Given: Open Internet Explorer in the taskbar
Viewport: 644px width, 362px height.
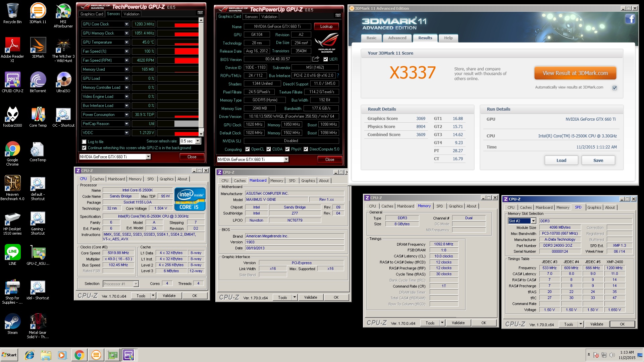Looking at the screenshot, I should pos(30,355).
